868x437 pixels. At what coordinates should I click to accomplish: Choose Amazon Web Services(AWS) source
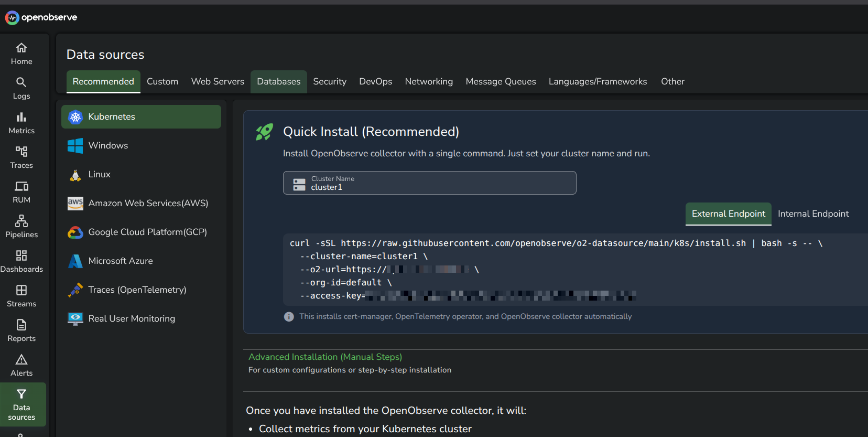click(x=141, y=203)
